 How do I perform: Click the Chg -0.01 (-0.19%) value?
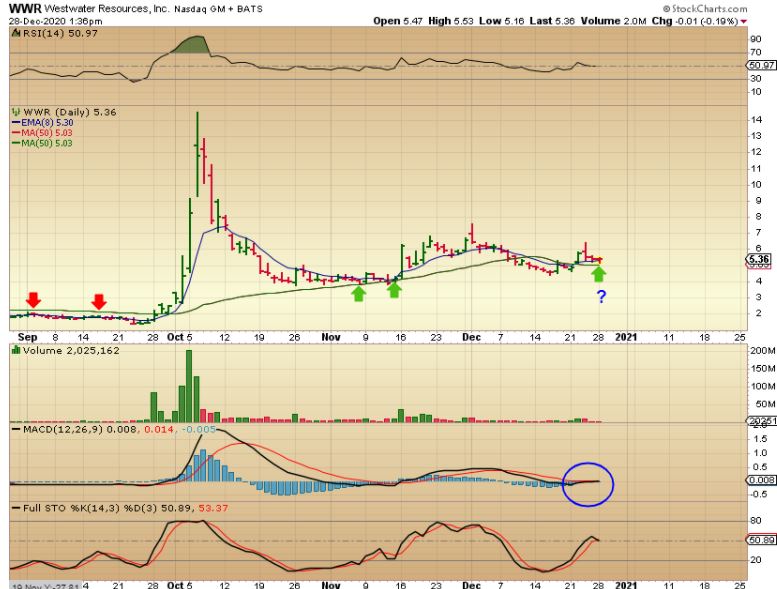coord(695,21)
